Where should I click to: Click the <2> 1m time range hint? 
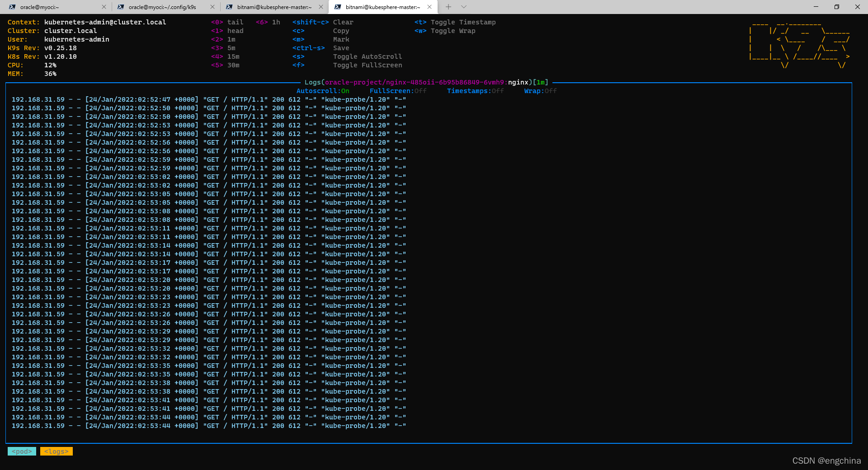(x=223, y=39)
